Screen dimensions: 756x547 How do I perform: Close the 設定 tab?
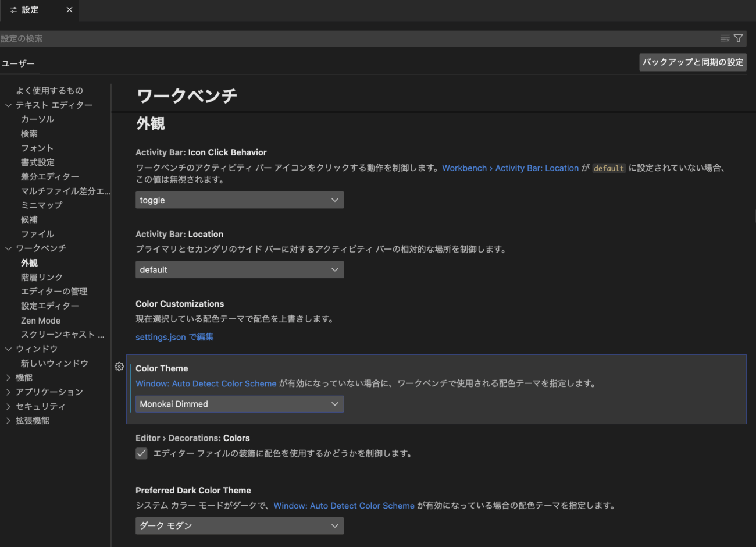pyautogui.click(x=69, y=10)
